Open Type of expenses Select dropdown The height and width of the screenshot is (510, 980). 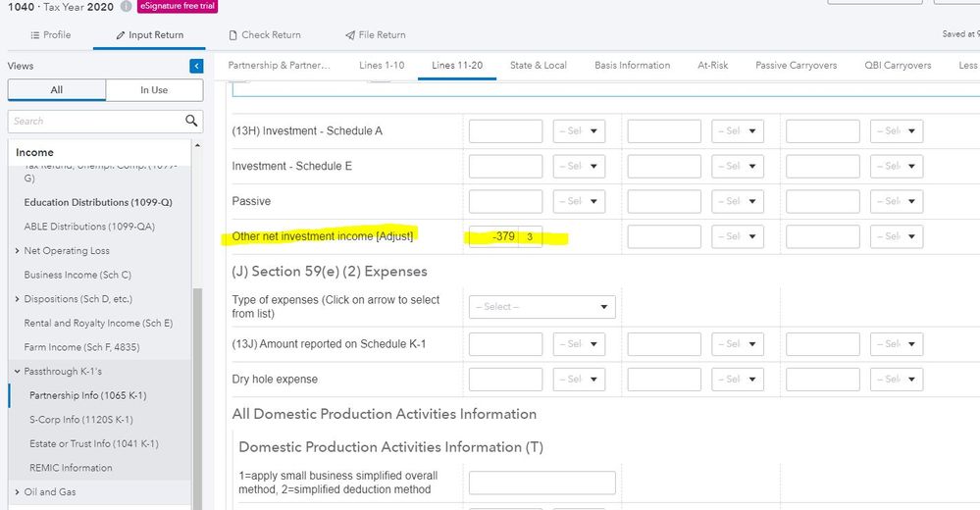click(542, 307)
